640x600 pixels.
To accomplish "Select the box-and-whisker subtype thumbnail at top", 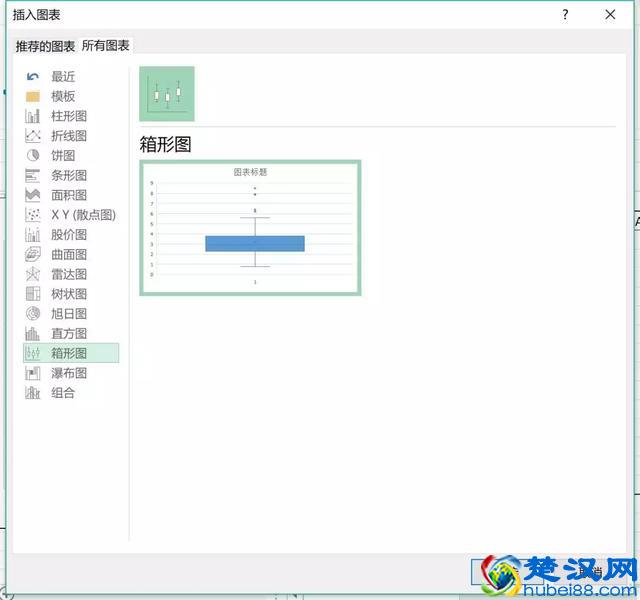I will (167, 94).
